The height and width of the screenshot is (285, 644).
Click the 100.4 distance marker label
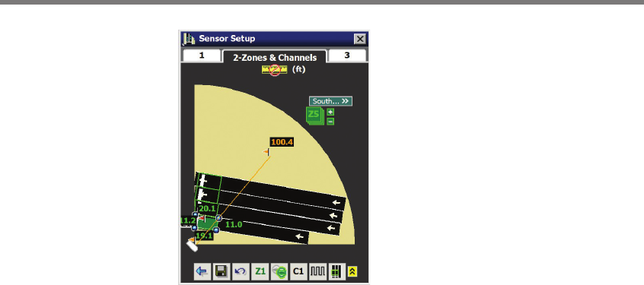(x=282, y=142)
